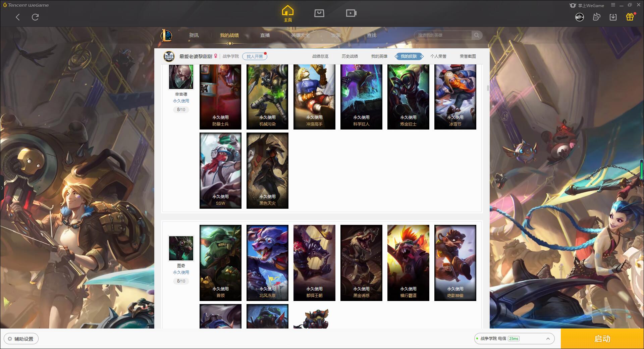644x349 pixels.
Task: Click the Tencent WeGame logo
Action: tap(26, 5)
